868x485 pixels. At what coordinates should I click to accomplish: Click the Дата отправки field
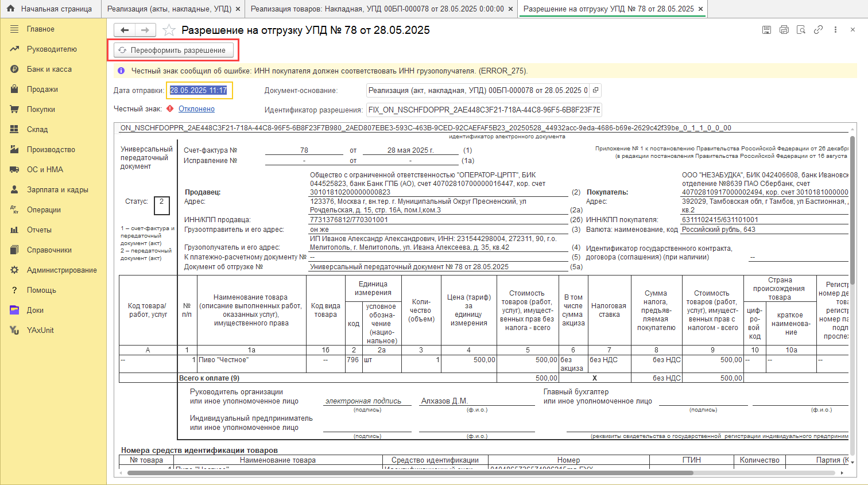tap(199, 90)
